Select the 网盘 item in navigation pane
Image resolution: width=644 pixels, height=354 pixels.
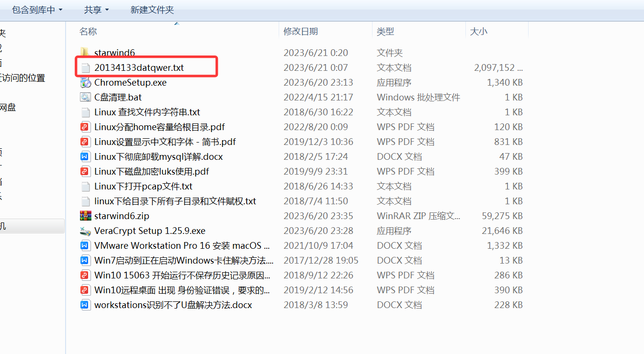8,108
